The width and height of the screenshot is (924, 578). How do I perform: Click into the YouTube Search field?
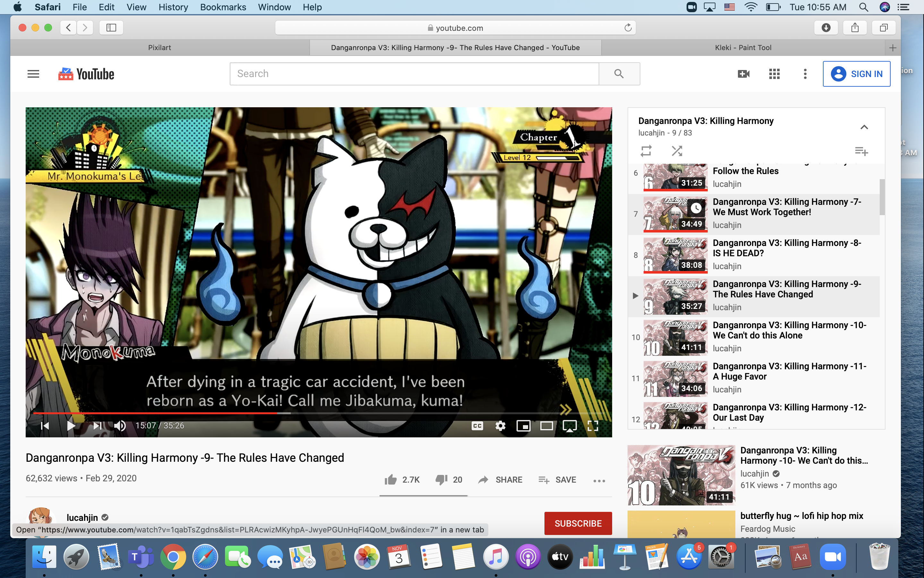point(414,74)
